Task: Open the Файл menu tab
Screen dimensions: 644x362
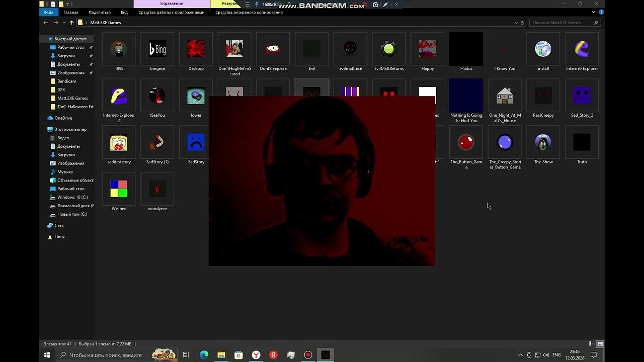Action: click(48, 13)
